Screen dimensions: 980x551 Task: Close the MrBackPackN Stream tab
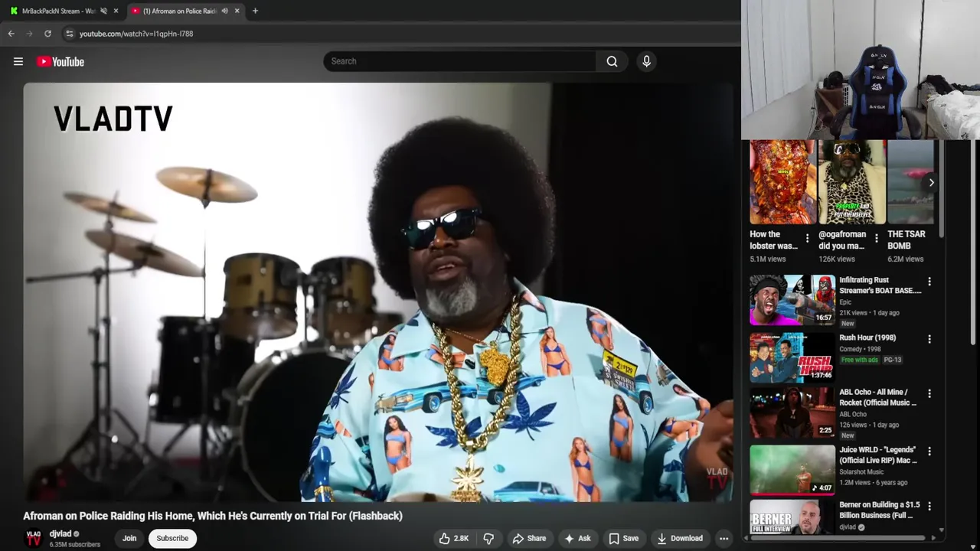point(116,11)
